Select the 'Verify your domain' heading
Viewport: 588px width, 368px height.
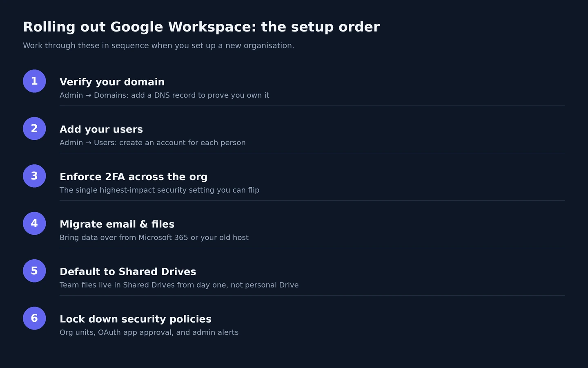[112, 82]
